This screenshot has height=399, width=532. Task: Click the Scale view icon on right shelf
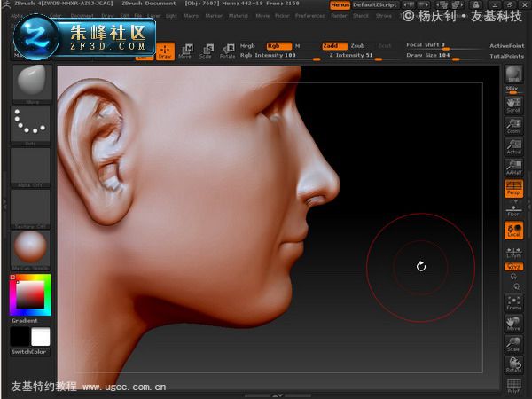[513, 344]
